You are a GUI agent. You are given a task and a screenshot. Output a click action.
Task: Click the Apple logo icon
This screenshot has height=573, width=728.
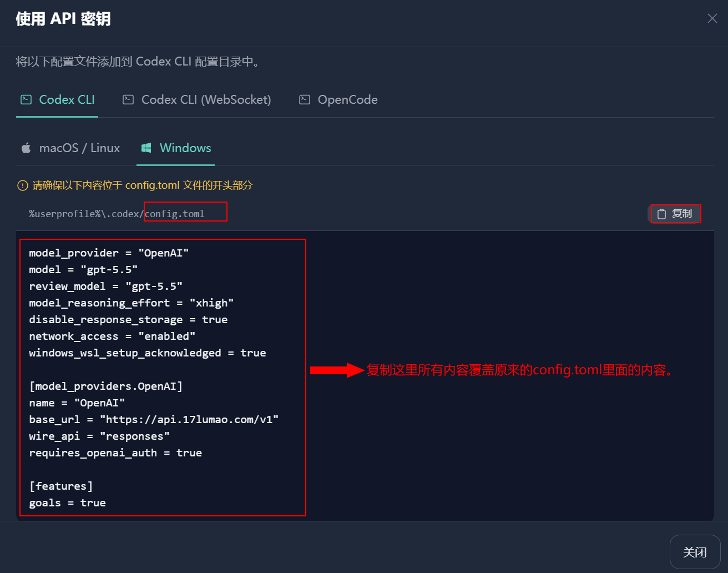coord(26,148)
